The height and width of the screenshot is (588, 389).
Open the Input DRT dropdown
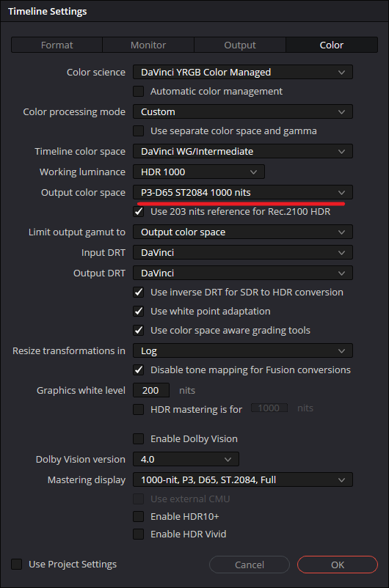click(x=242, y=253)
